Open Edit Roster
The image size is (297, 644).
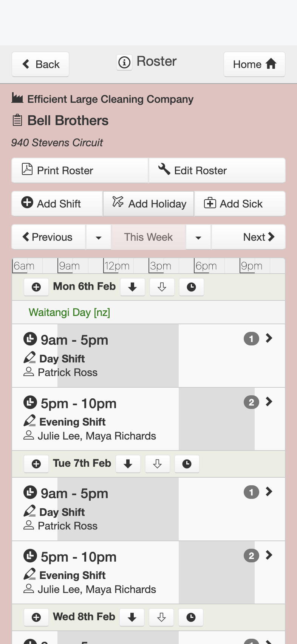pyautogui.click(x=217, y=170)
